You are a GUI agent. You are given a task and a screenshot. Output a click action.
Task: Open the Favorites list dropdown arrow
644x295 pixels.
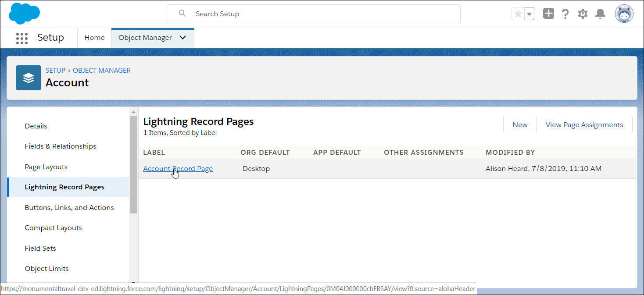pyautogui.click(x=530, y=14)
